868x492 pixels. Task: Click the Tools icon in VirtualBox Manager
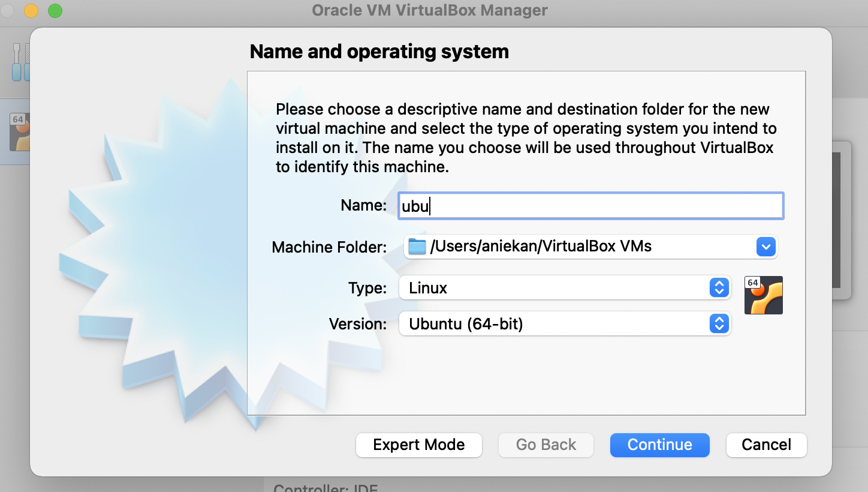click(x=20, y=62)
